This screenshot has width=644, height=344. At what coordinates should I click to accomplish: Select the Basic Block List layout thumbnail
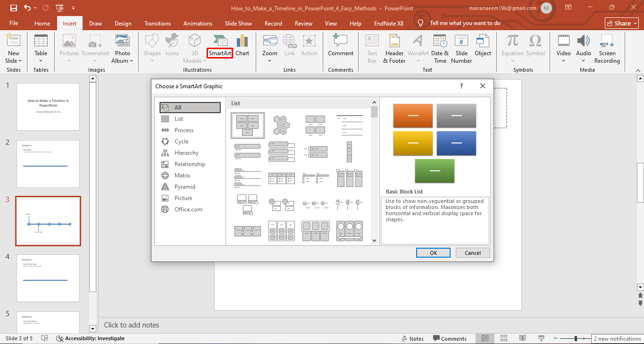click(248, 125)
